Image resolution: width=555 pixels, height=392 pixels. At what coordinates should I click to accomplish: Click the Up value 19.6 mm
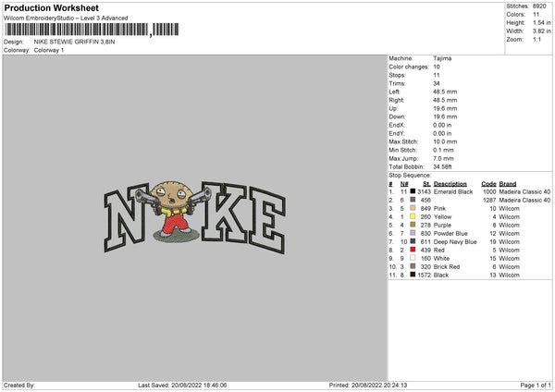pyautogui.click(x=445, y=108)
